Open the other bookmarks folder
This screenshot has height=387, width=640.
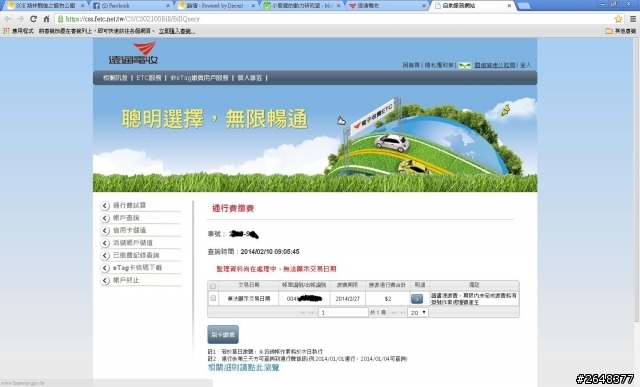(x=620, y=31)
